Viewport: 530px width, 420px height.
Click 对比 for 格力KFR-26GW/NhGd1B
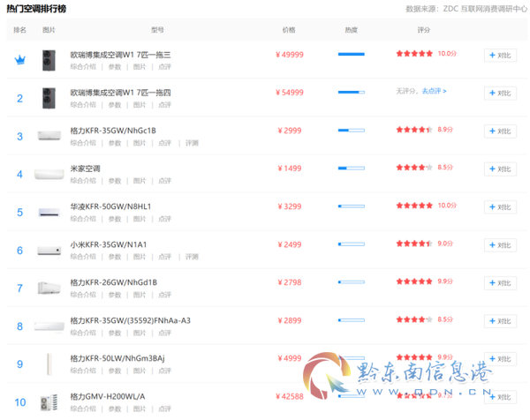(500, 283)
